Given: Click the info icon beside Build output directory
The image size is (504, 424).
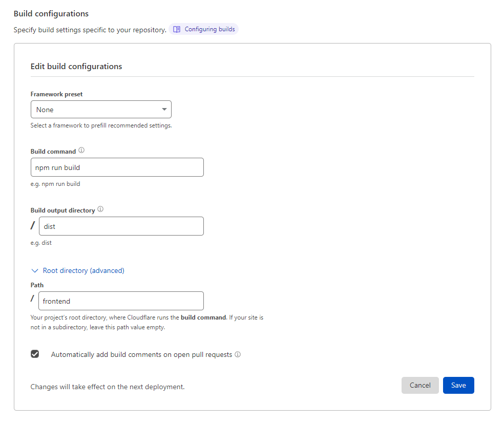Looking at the screenshot, I should (x=100, y=209).
